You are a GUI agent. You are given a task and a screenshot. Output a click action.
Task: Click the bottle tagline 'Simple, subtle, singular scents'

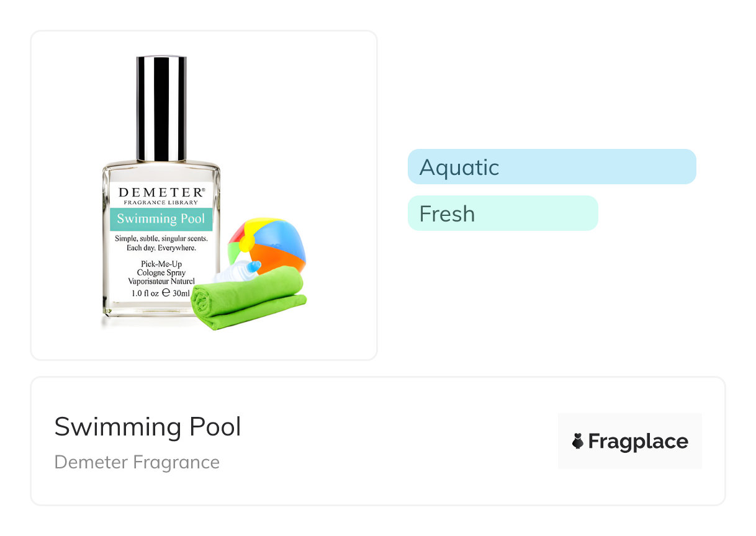(161, 239)
